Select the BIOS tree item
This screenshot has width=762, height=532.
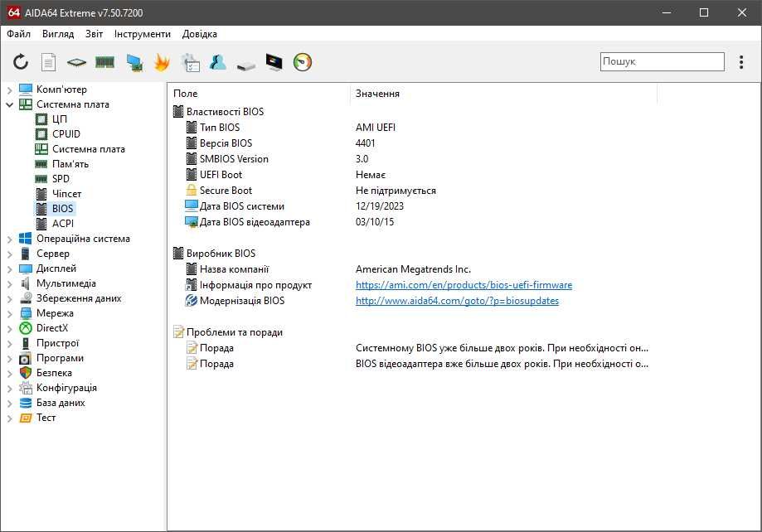point(62,209)
